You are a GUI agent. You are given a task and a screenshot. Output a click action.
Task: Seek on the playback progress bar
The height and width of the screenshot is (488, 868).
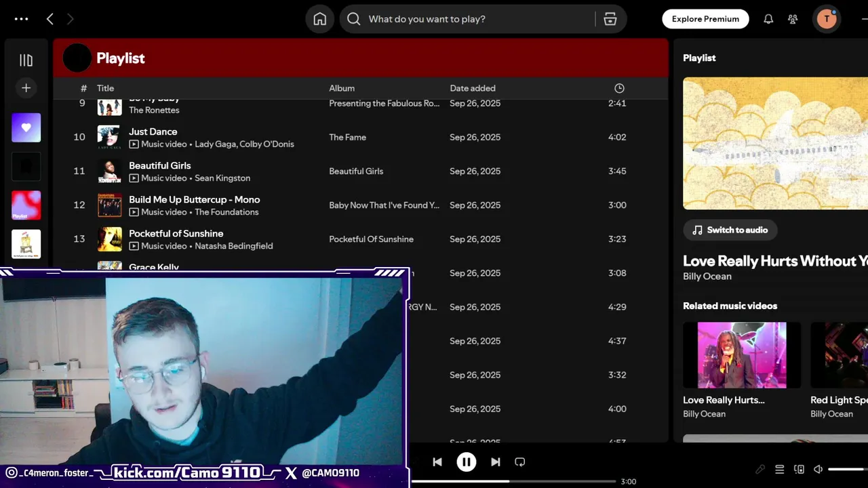513,481
